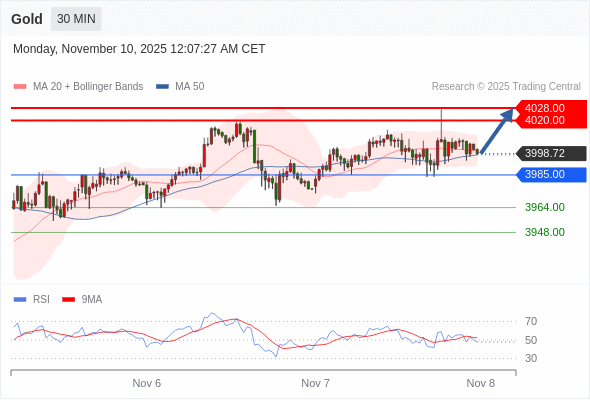Click the chart timestamp text

(x=139, y=49)
